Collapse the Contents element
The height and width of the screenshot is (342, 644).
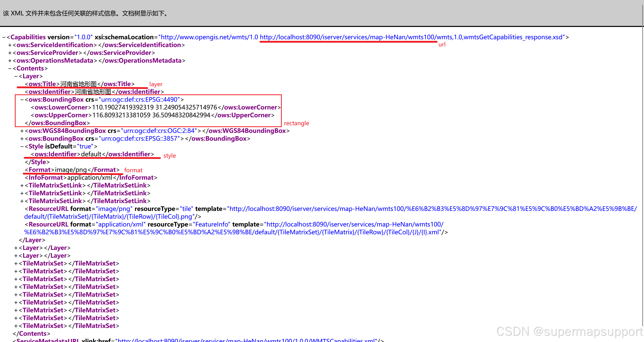(10, 68)
